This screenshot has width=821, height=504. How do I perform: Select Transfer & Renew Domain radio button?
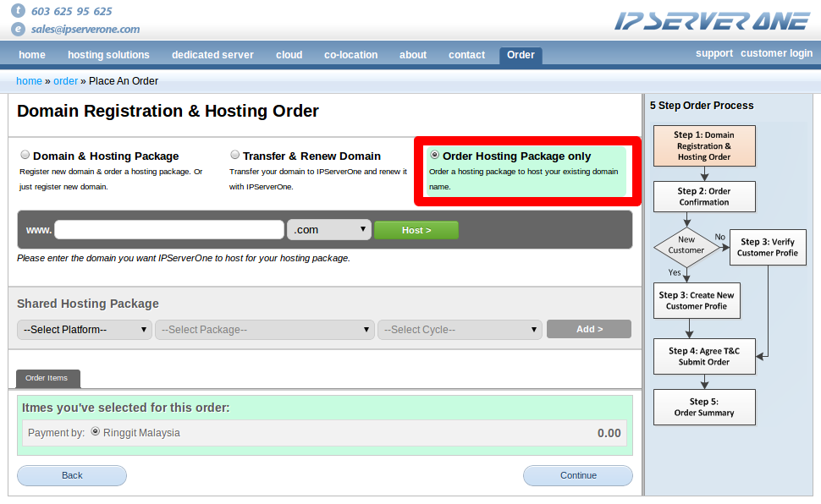[235, 155]
